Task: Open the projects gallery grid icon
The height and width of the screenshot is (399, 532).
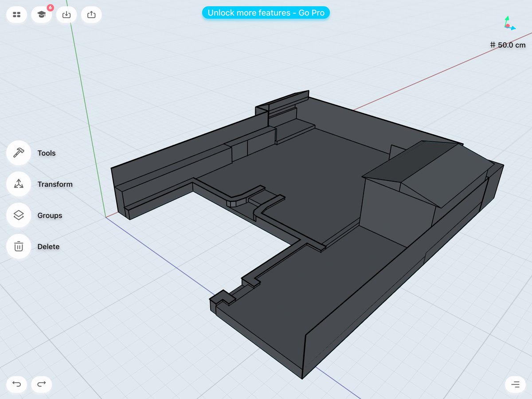Action: click(17, 15)
